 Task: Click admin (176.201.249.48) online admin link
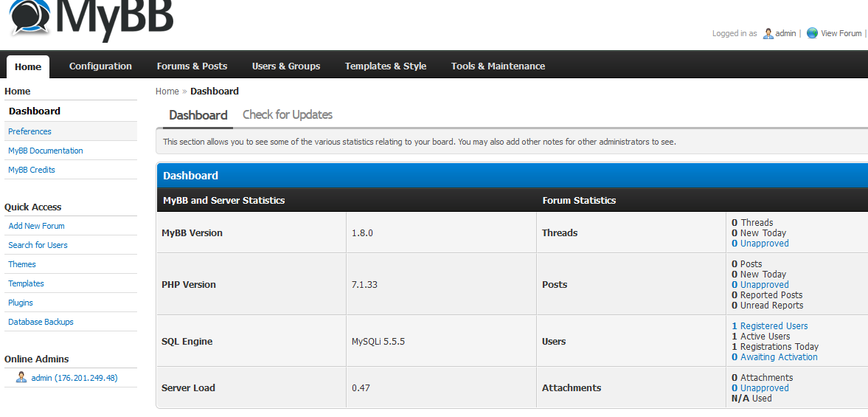point(74,378)
